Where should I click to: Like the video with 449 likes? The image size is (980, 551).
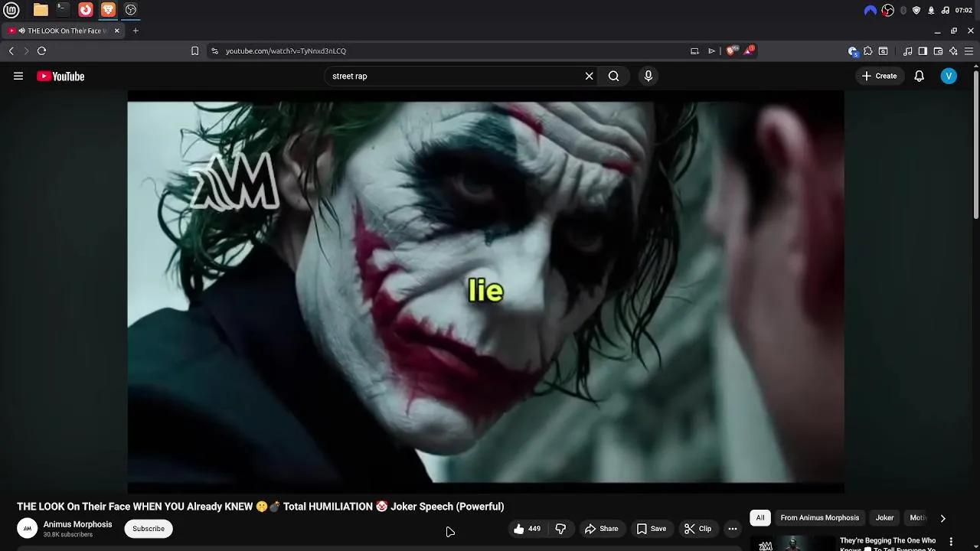pos(527,529)
